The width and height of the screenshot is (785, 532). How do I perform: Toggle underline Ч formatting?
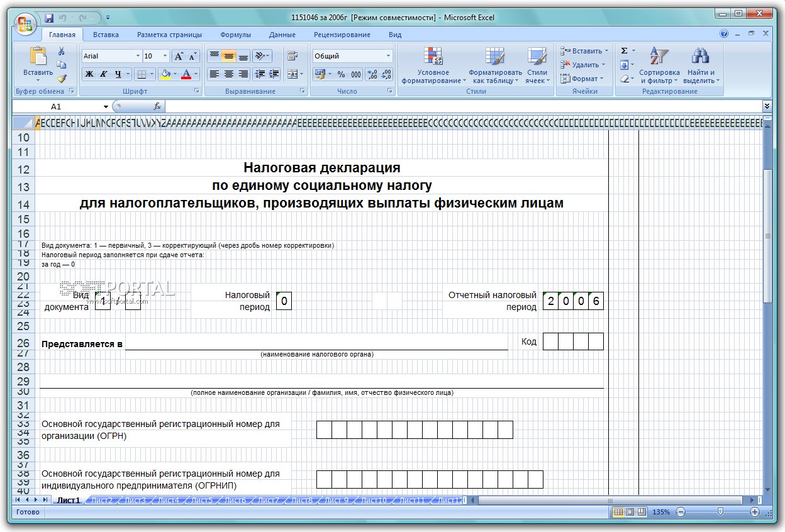[x=118, y=74]
